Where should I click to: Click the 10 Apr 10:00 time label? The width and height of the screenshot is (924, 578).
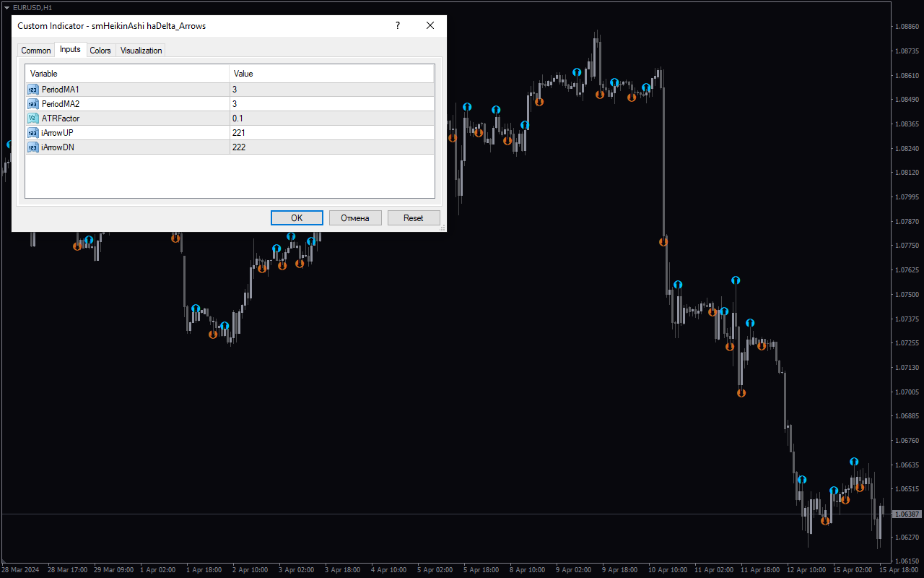pyautogui.click(x=668, y=570)
